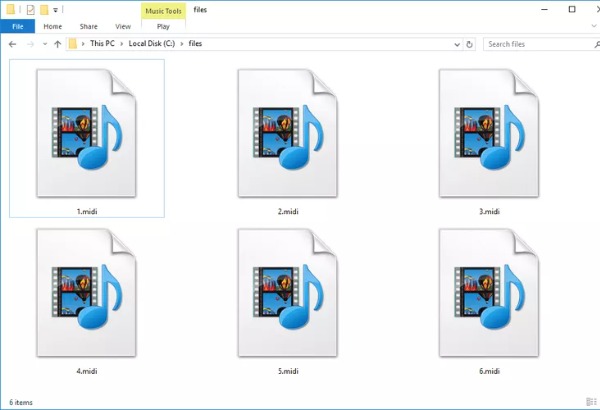Open the File menu
600x410 pixels.
pos(18,26)
